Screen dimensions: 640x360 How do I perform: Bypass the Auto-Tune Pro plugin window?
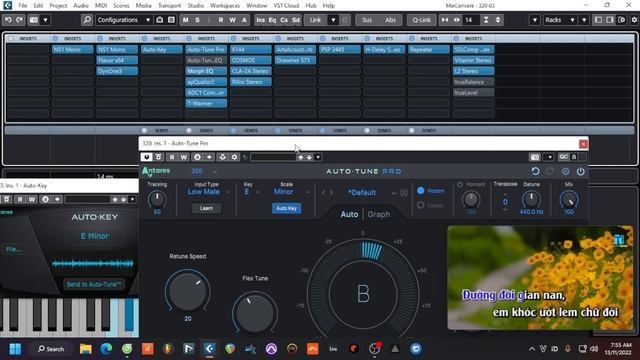tap(147, 157)
